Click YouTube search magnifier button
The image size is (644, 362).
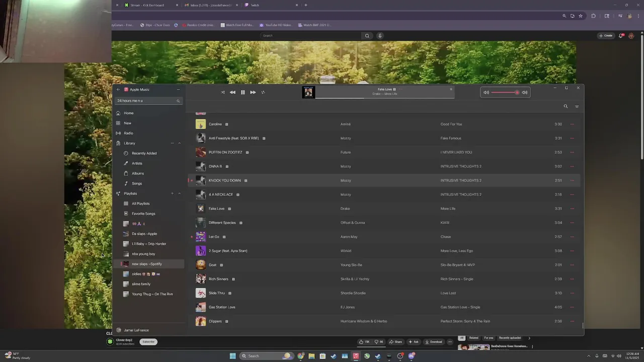367,36
